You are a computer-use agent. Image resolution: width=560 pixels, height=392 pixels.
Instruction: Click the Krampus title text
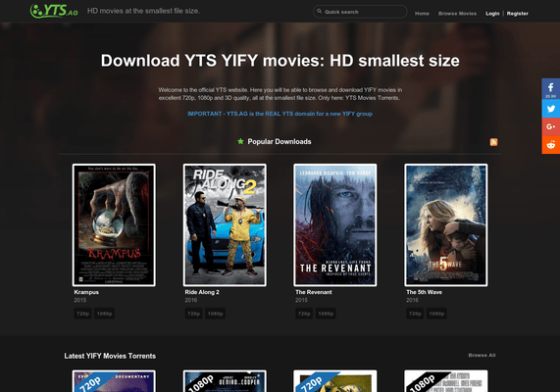point(86,292)
